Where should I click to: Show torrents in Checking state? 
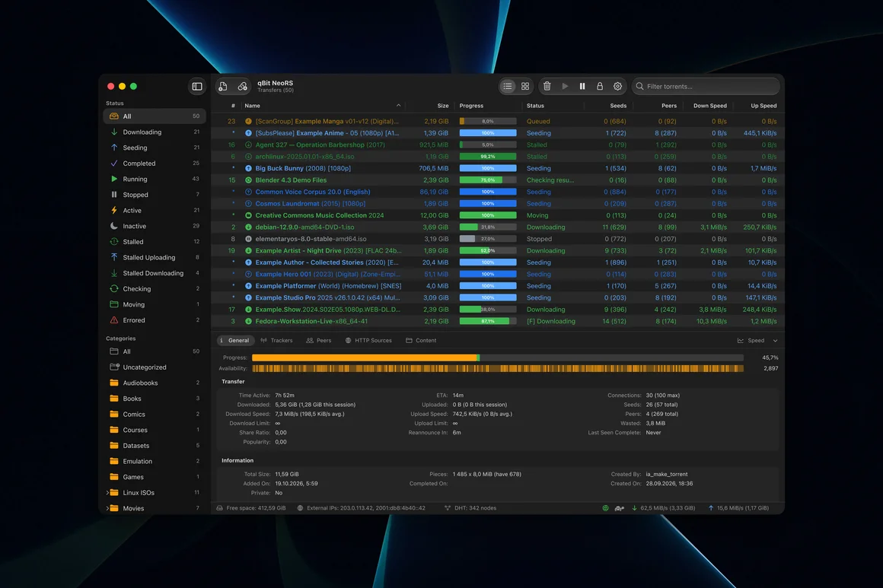tap(155, 288)
